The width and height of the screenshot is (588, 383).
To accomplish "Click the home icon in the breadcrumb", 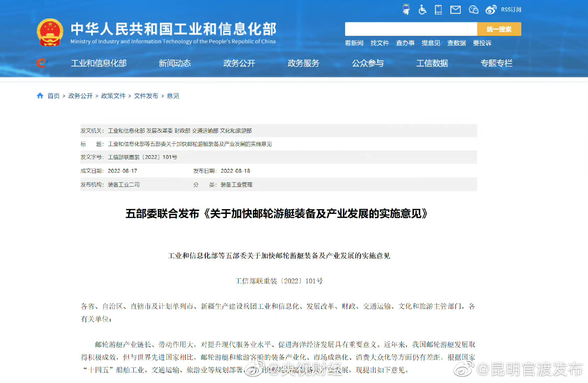I will (x=40, y=95).
